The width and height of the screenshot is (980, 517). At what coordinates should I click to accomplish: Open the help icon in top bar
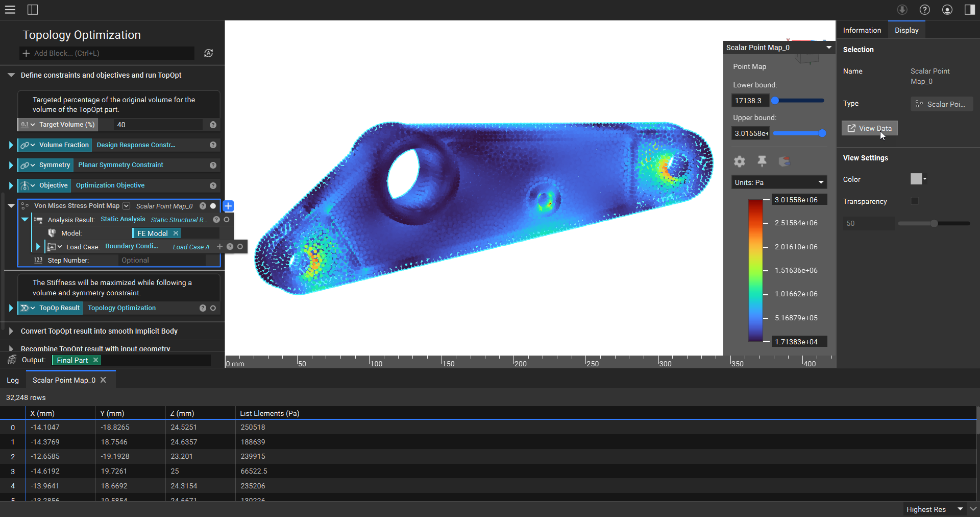(925, 10)
